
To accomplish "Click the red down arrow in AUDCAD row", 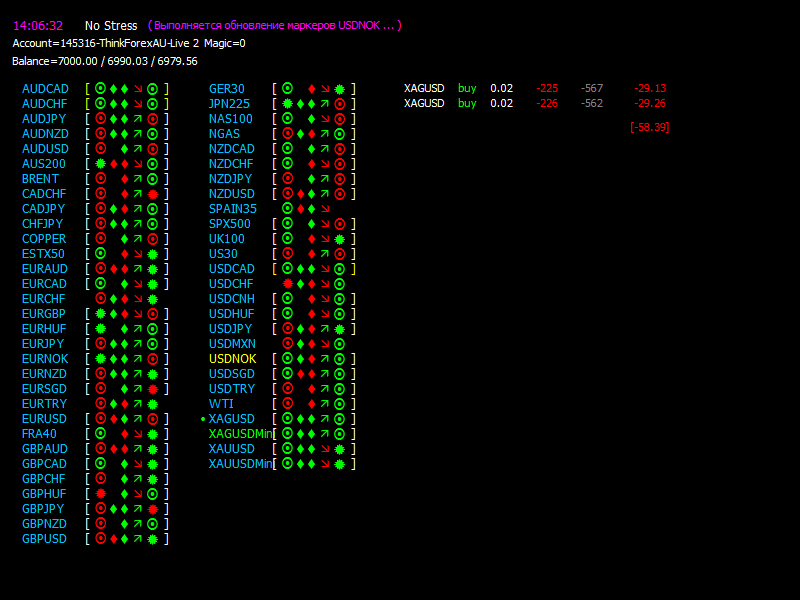I will 138,89.
